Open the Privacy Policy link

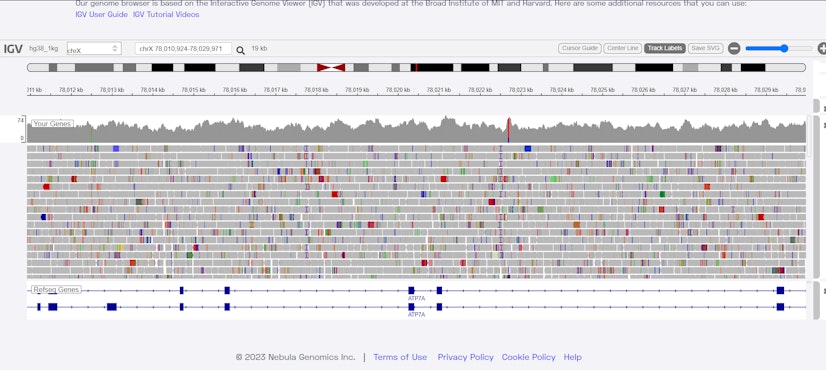(x=466, y=357)
